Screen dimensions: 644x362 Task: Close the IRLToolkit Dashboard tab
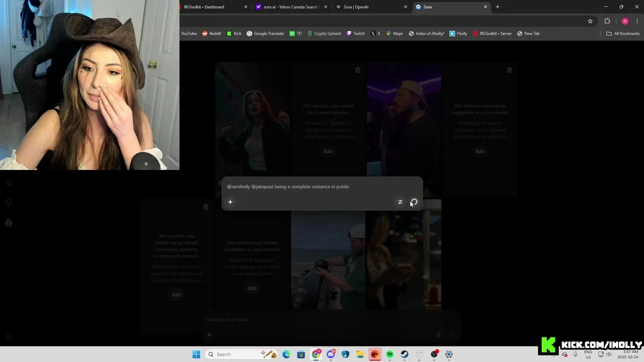coord(246,7)
